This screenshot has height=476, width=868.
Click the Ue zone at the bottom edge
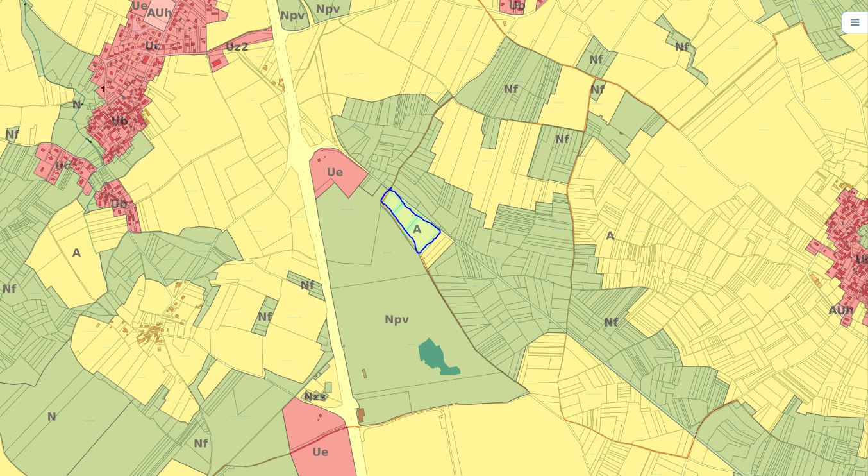[x=320, y=452]
